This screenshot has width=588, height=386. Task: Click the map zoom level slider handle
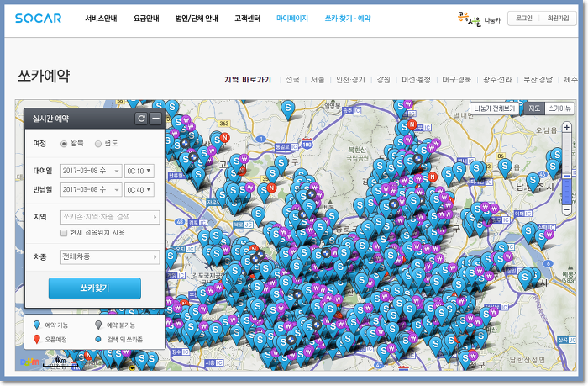(x=567, y=176)
